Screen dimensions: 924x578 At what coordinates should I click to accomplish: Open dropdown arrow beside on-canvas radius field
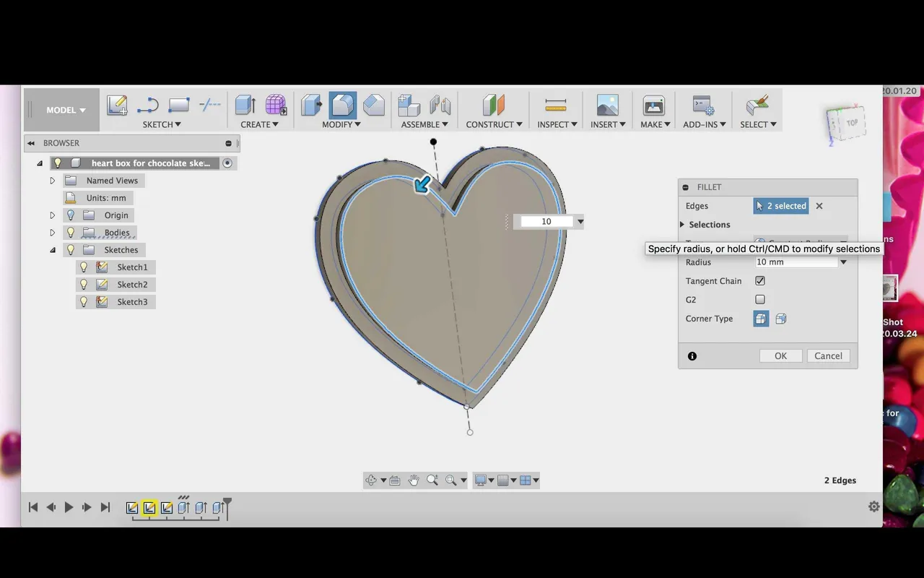580,222
